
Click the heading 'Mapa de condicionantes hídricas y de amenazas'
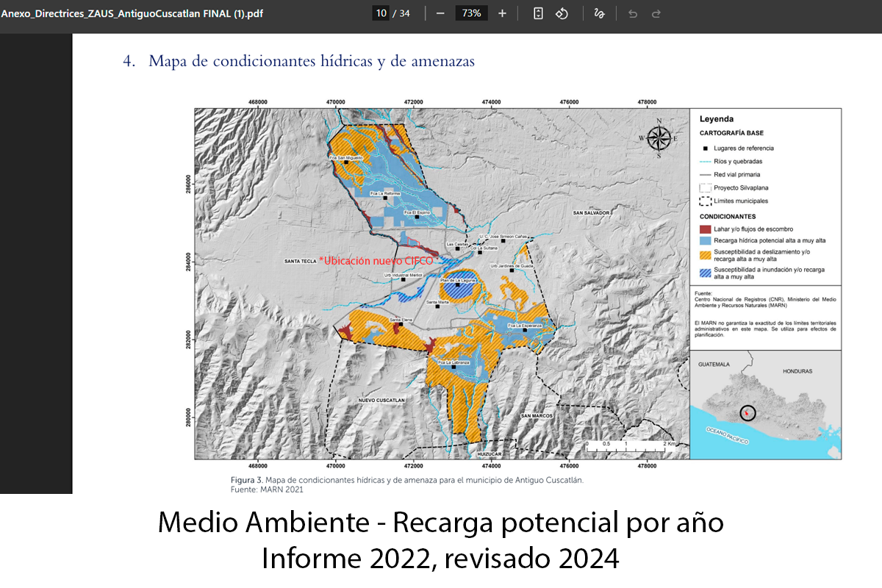pos(312,61)
